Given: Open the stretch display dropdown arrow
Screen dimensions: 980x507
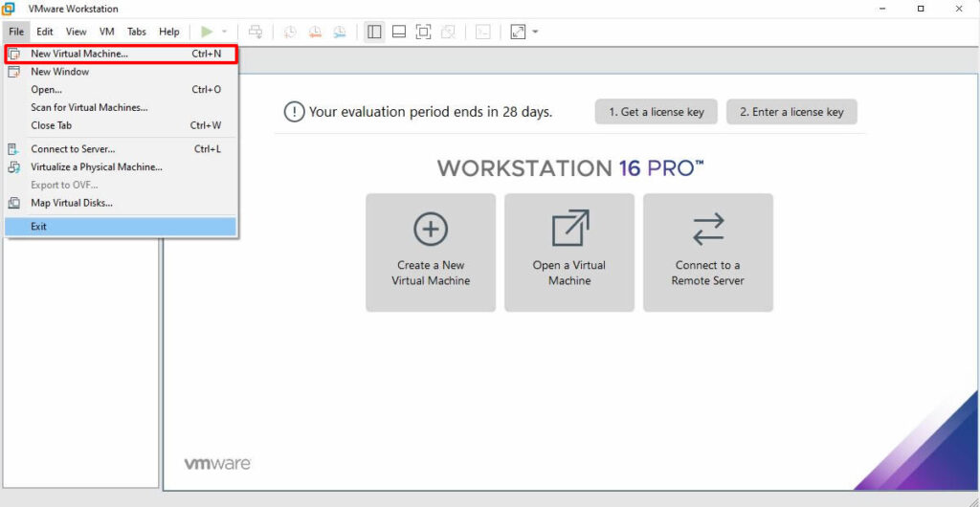Looking at the screenshot, I should click(535, 32).
